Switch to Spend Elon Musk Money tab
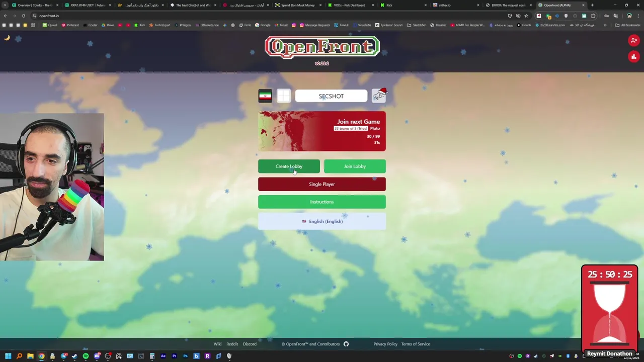The width and height of the screenshot is (644, 362). pos(297,5)
